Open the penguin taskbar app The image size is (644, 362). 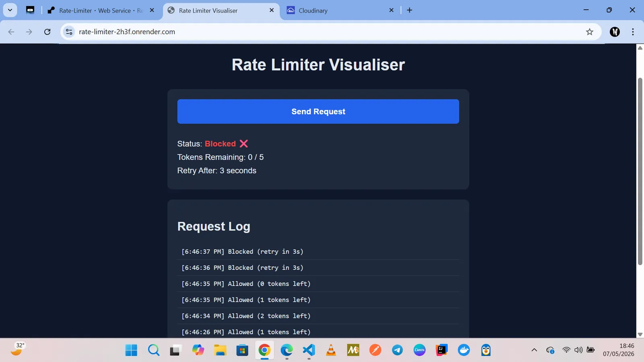(486, 350)
